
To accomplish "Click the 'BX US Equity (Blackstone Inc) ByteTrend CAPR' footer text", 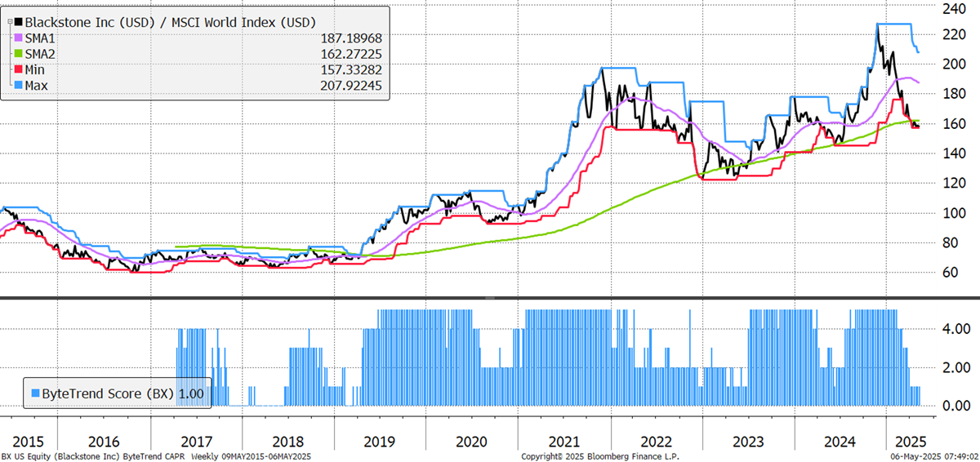I will tap(93, 455).
